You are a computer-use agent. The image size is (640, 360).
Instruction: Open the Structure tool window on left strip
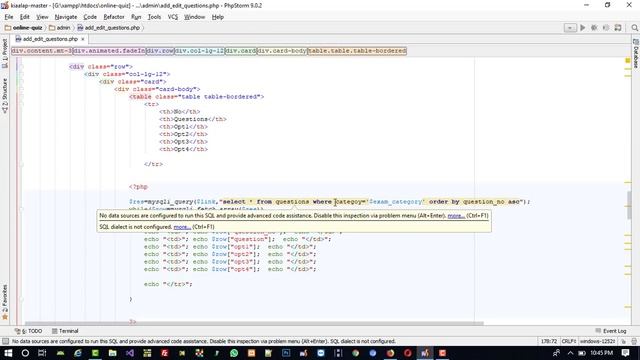pos(5,96)
